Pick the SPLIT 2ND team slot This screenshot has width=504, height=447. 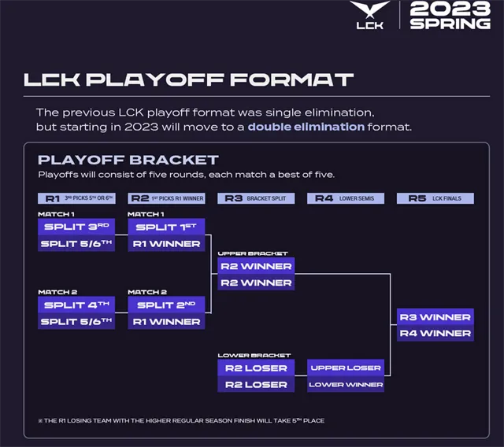[167, 305]
